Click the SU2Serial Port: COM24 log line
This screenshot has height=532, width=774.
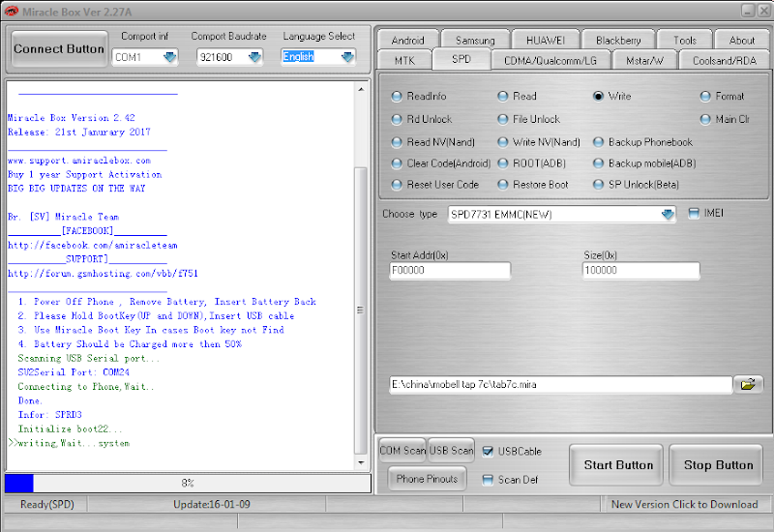74,372
